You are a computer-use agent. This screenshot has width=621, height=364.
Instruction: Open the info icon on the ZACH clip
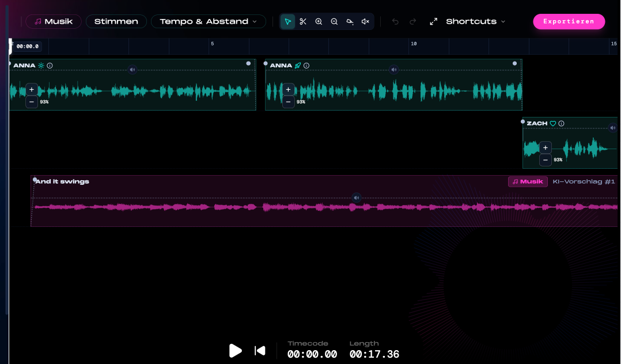pos(562,123)
